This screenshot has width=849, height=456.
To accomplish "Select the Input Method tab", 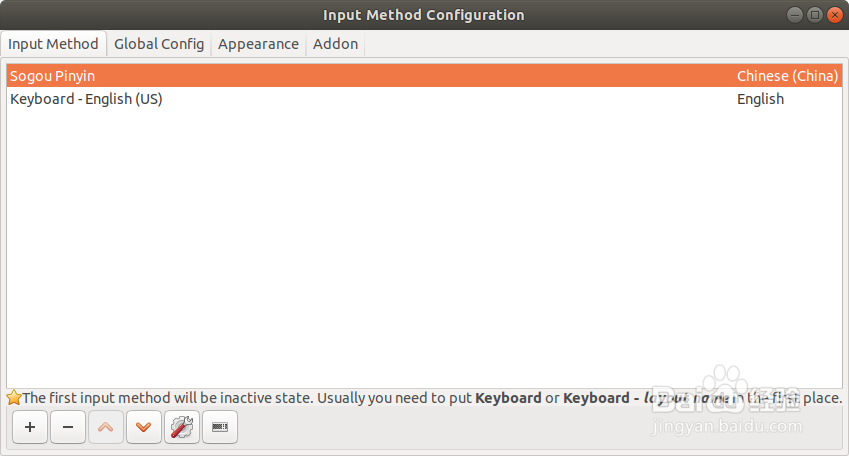I will tap(53, 44).
